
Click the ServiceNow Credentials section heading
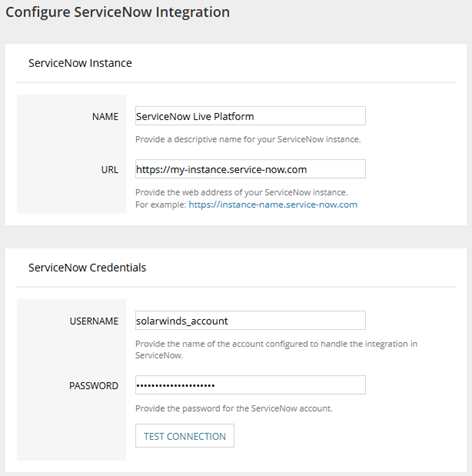click(x=87, y=268)
